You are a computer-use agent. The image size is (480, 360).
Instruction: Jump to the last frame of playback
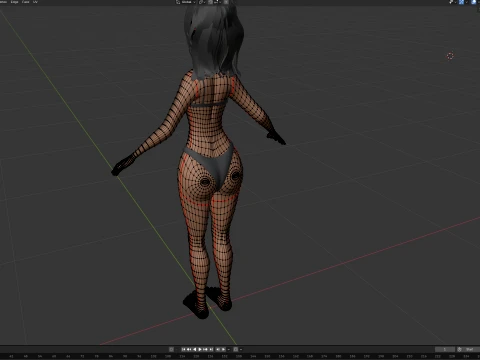point(211,349)
